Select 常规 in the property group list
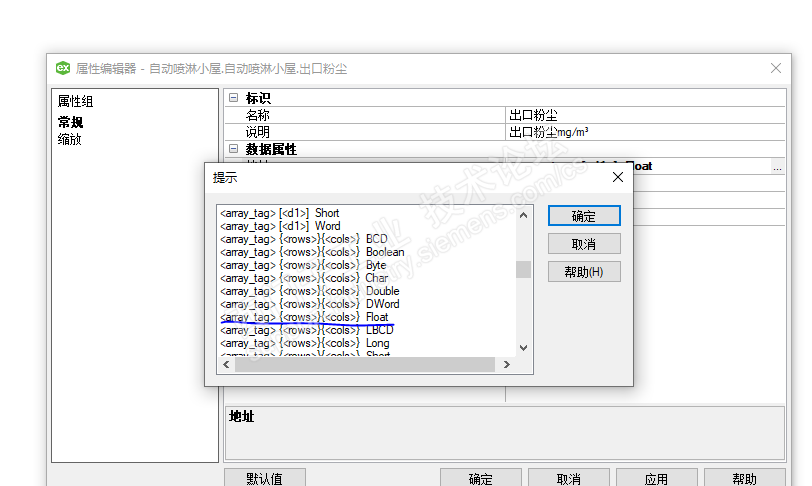 point(70,122)
